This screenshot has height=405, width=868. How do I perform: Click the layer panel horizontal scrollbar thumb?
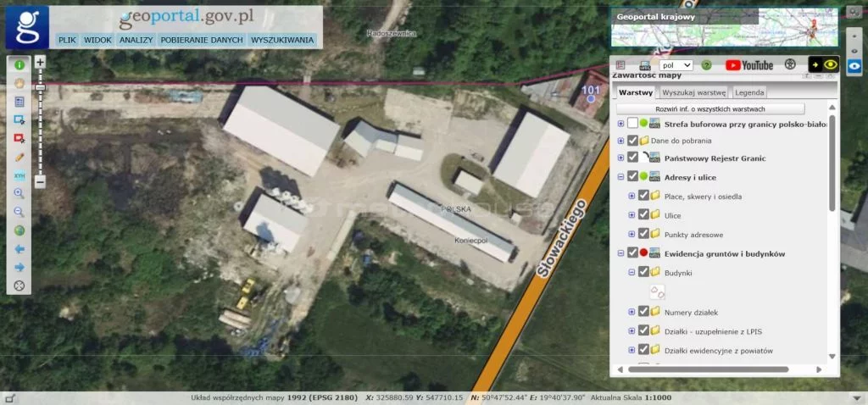coord(709,369)
